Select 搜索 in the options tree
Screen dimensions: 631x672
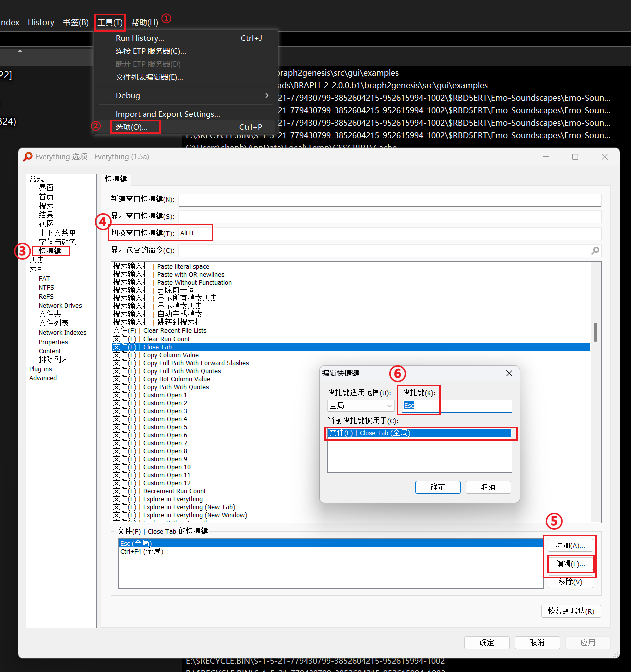46,206
